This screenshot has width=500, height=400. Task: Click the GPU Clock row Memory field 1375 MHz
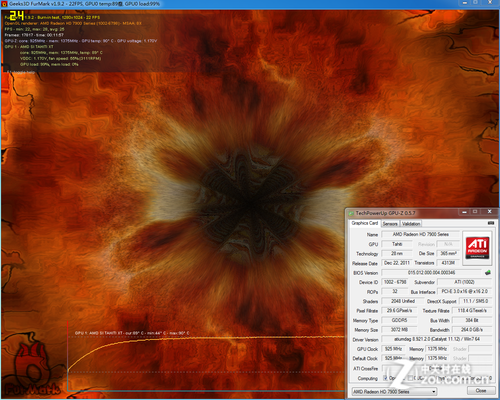tap(437, 349)
